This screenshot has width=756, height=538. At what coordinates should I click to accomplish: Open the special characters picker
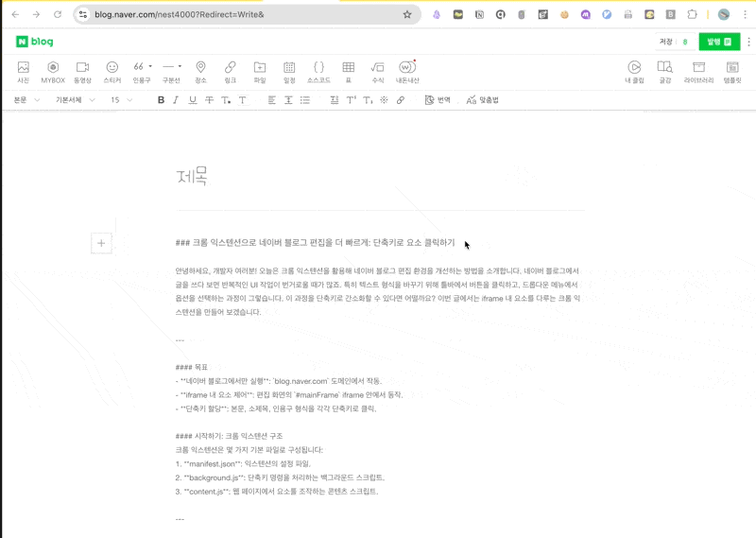(384, 100)
